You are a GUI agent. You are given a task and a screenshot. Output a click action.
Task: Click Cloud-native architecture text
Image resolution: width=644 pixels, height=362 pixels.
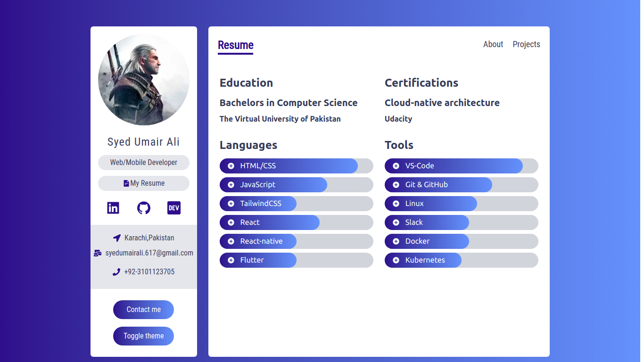tap(442, 103)
